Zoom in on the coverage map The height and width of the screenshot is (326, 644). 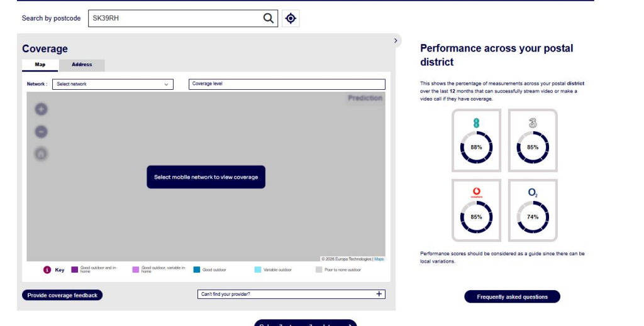[41, 109]
